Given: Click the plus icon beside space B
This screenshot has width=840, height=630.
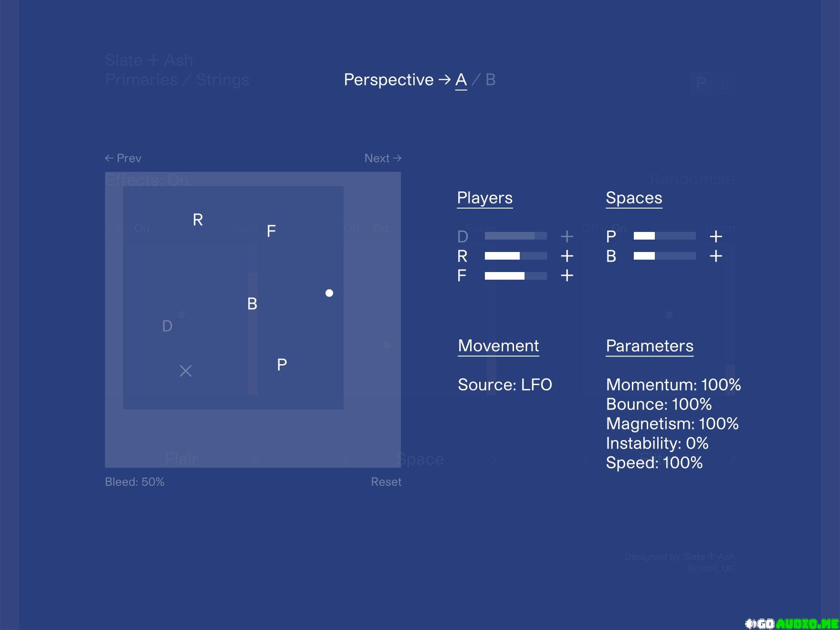Looking at the screenshot, I should coord(715,256).
